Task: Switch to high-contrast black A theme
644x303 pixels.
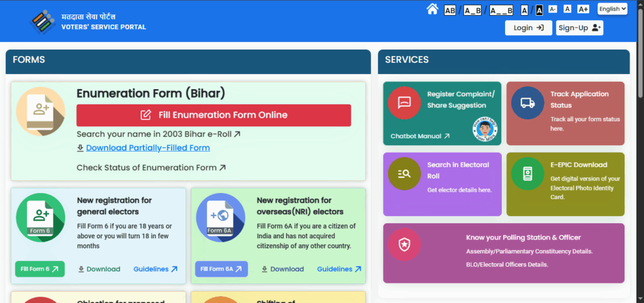Action: [x=538, y=9]
